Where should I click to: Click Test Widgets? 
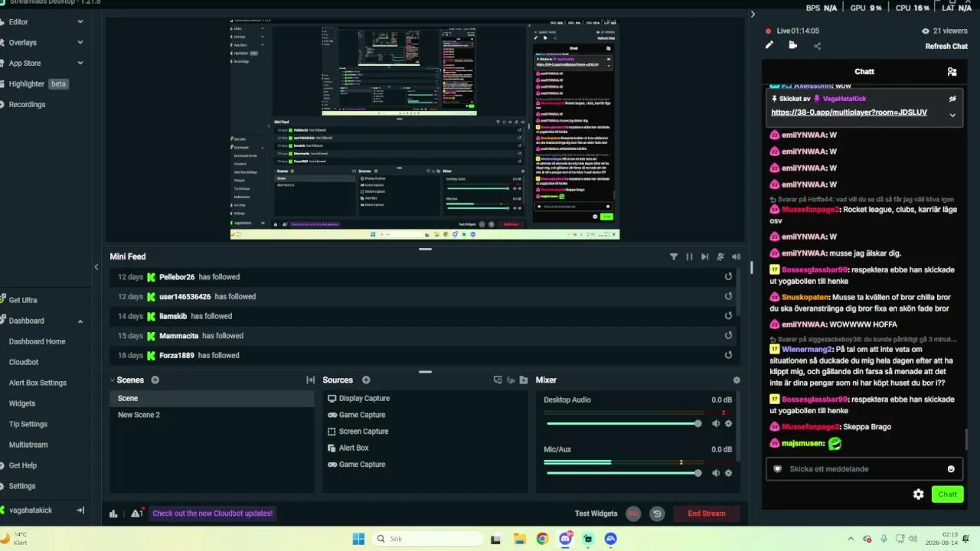pyautogui.click(x=596, y=514)
